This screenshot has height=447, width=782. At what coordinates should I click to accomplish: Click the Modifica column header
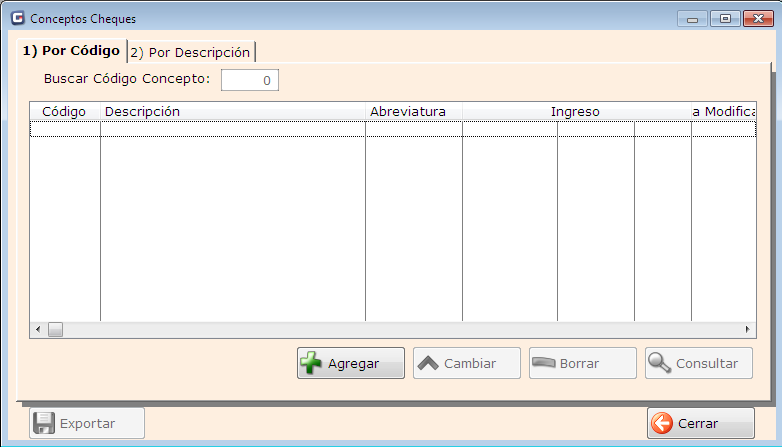click(723, 112)
